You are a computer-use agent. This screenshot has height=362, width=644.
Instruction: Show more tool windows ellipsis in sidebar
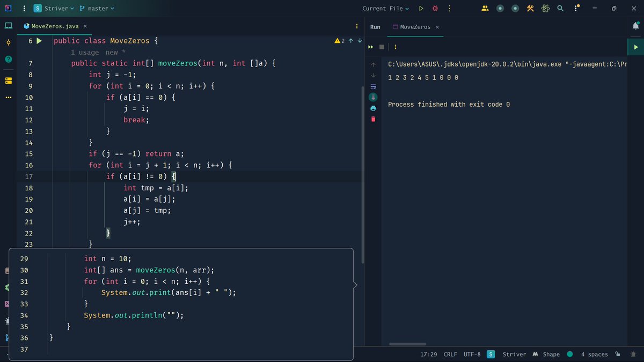8,98
